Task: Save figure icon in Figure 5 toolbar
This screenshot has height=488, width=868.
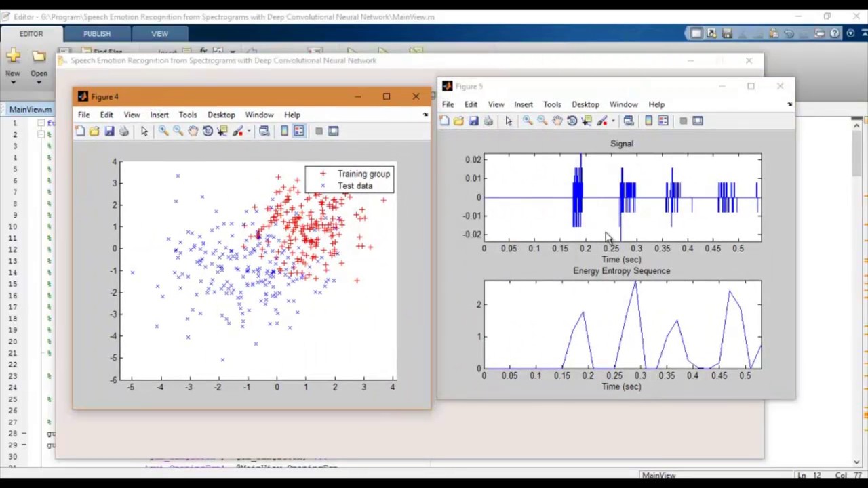Action: tap(473, 121)
